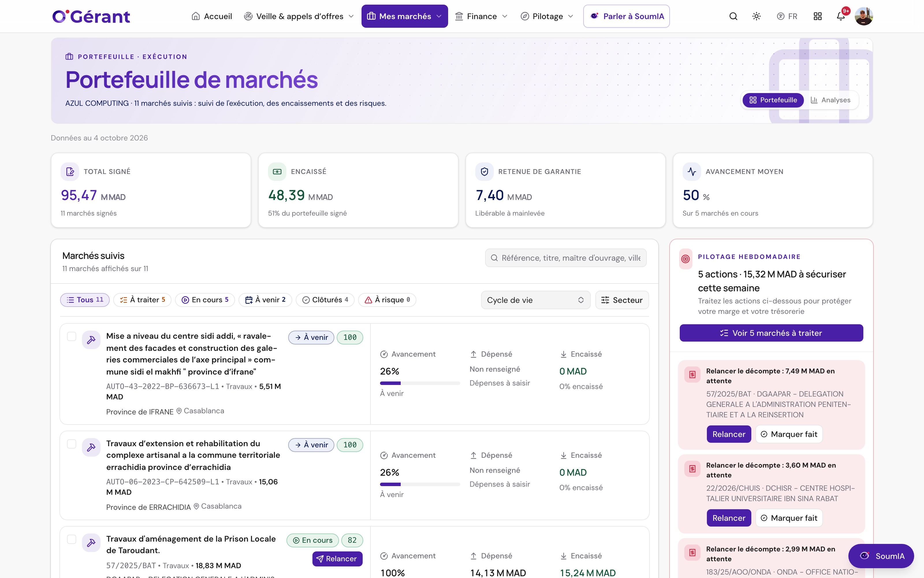Click À venir badge on Sidi Addi market
Viewport: 924px width, 578px height.
(311, 338)
